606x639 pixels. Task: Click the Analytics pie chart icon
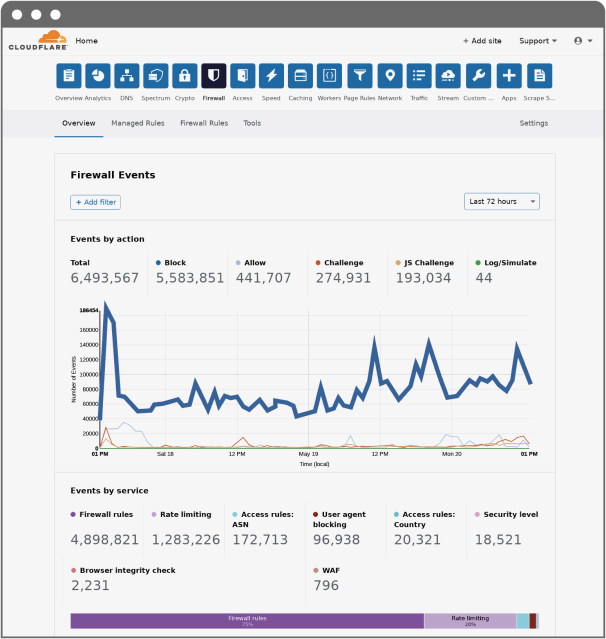pyautogui.click(x=97, y=76)
